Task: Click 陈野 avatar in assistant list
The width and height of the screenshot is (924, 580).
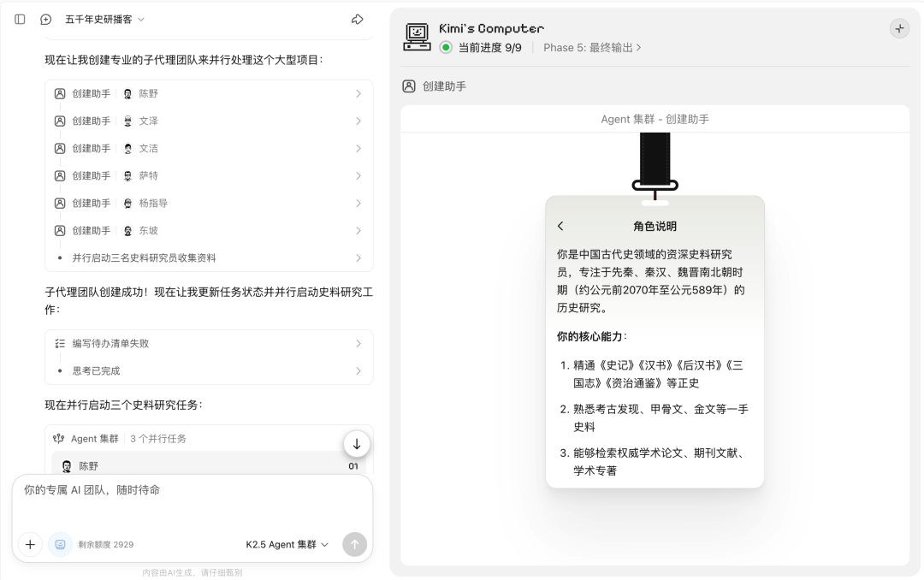Action: click(x=127, y=94)
